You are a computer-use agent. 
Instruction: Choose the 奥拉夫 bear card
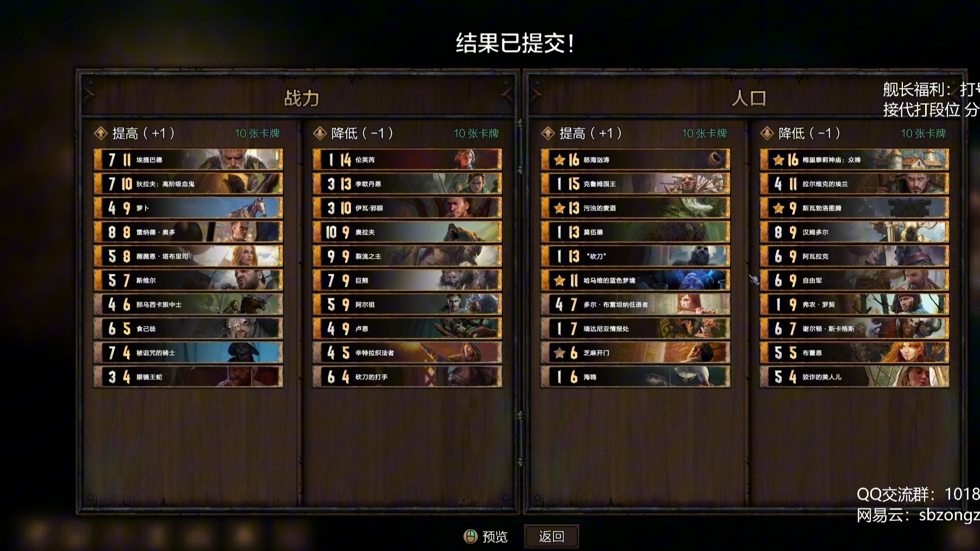[407, 232]
